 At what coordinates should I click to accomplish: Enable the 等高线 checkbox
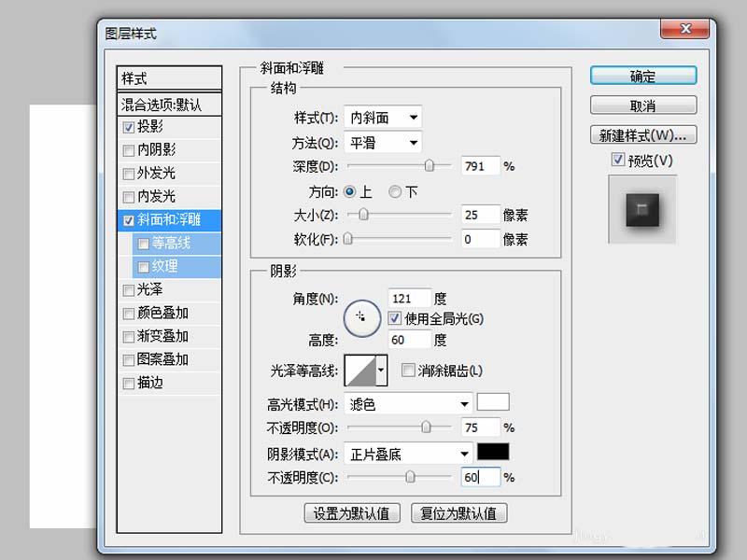pyautogui.click(x=144, y=244)
